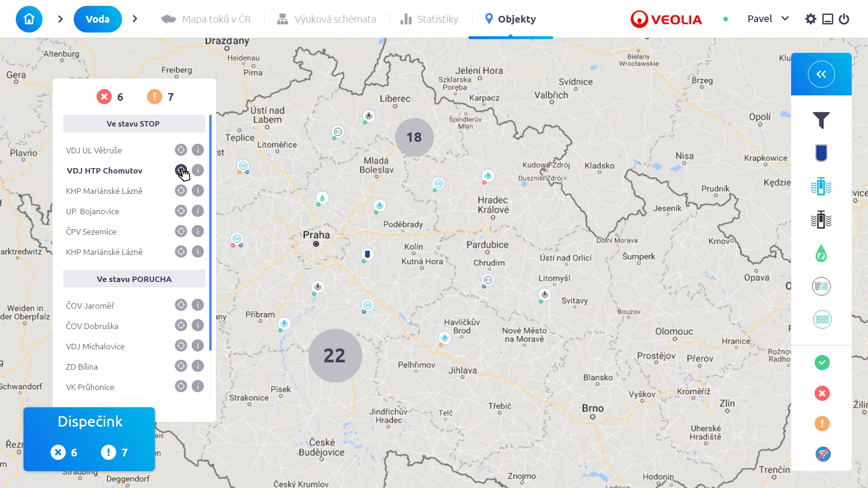Viewport: 868px width, 488px height.
Task: Switch to Mapa toků v ČR tab
Action: pos(206,19)
